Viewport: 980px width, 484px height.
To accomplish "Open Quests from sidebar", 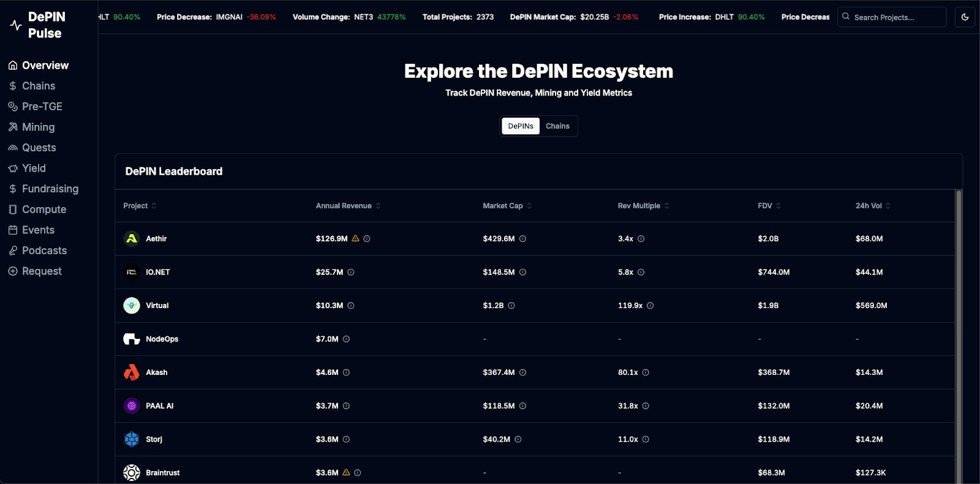I will pyautogui.click(x=32, y=148).
